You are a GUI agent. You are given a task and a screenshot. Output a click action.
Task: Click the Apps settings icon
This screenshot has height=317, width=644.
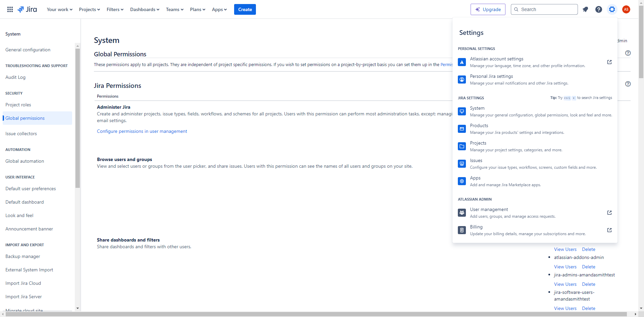pos(462,181)
